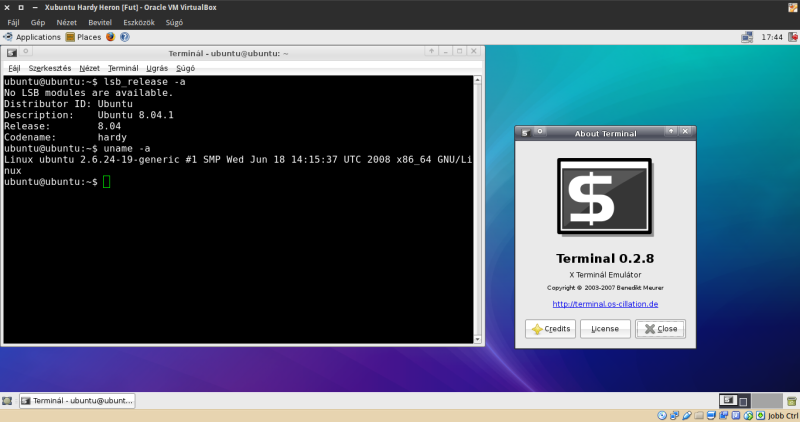This screenshot has width=800, height=422.
Task: Click the logout icon in the top panel
Action: click(793, 37)
